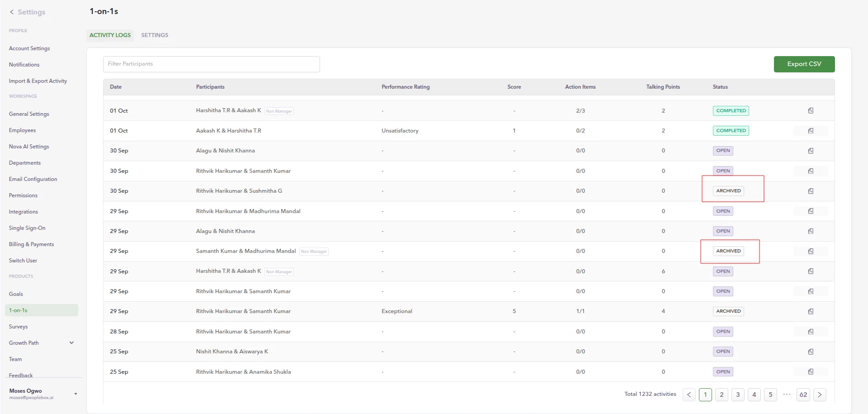Viewport: 868px width, 414px height.
Task: Open the row icon for the Exceptional rated activity
Action: pos(811,311)
